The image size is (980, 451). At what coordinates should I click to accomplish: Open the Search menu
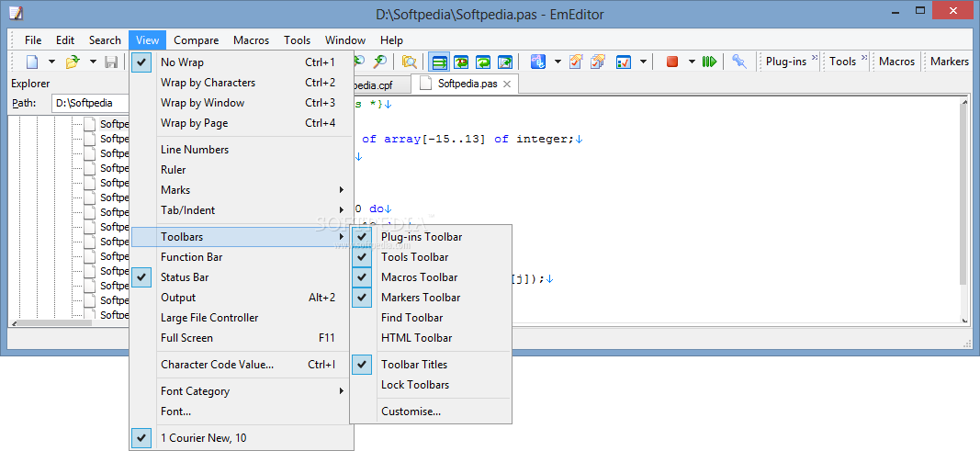105,40
